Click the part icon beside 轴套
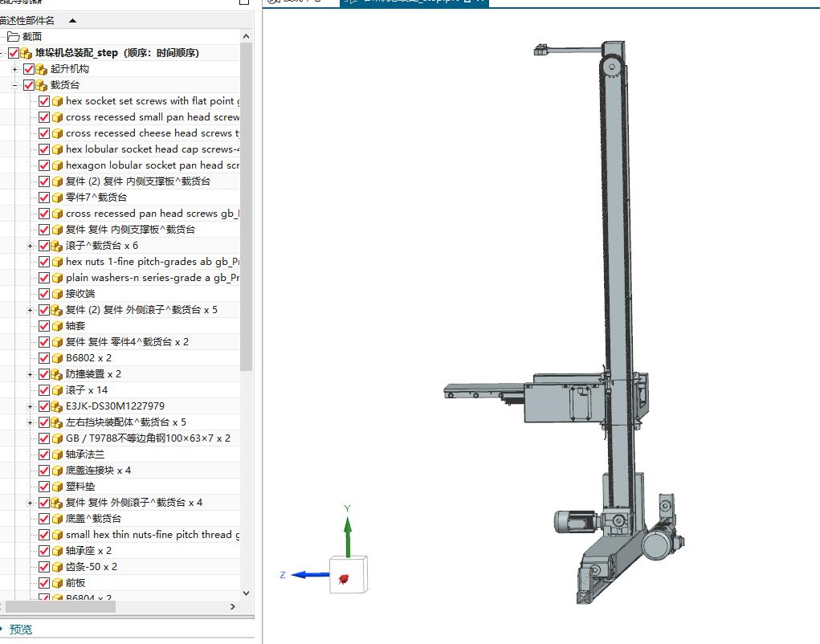820x644 pixels. (x=57, y=326)
